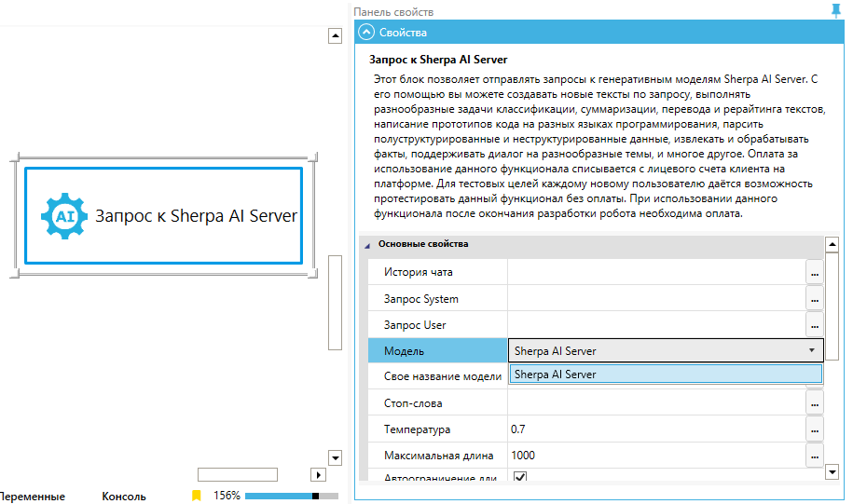Select the Запрос к Sherpa AI Server block
Image resolution: width=853 pixels, height=504 pixels.
point(163,216)
